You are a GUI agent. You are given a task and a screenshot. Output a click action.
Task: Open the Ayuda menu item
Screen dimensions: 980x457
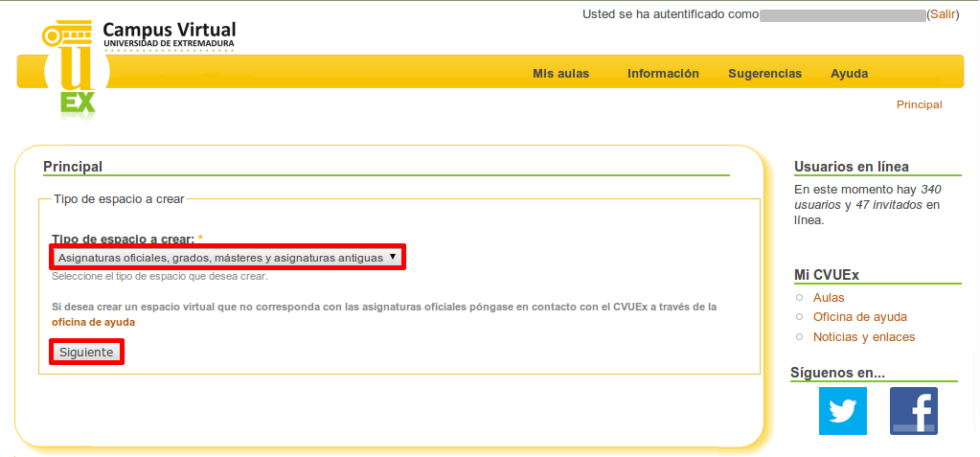click(849, 74)
